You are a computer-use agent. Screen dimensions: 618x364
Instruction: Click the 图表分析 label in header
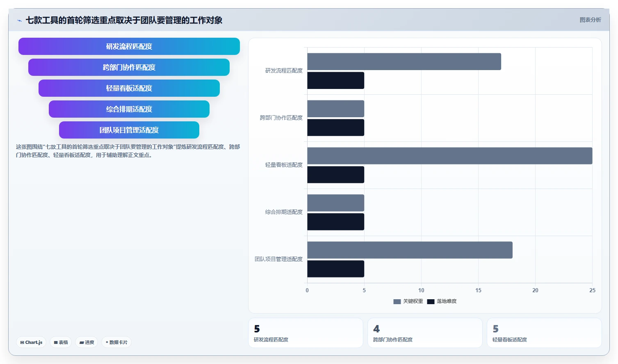[590, 20]
